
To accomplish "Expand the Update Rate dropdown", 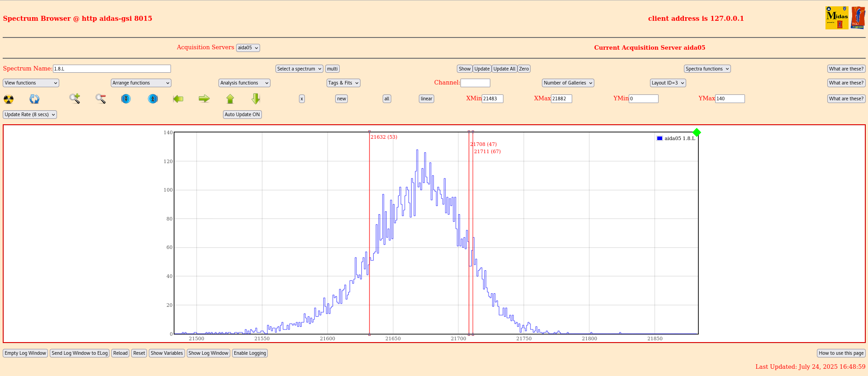I will (x=30, y=115).
